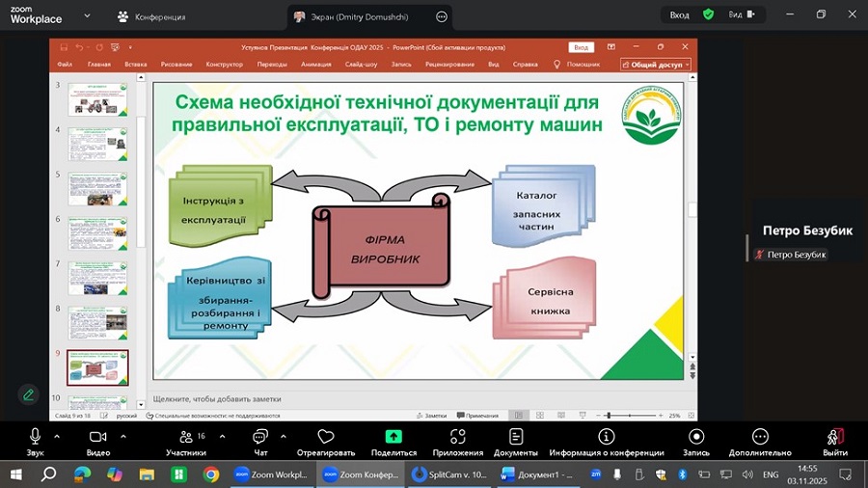Click the Отреагировать reactions heart icon
Screen dimensions: 868x488
pyautogui.click(x=326, y=437)
